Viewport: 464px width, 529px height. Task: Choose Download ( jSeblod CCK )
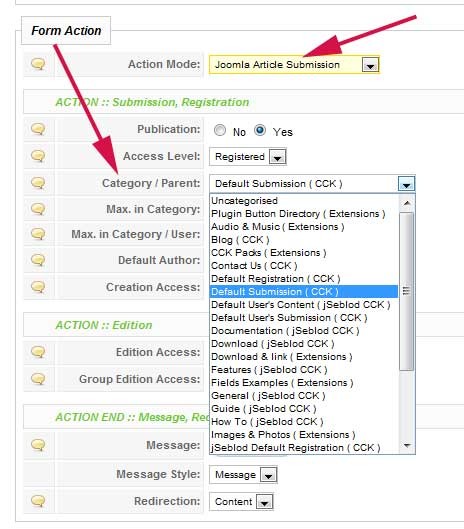[x=304, y=343]
